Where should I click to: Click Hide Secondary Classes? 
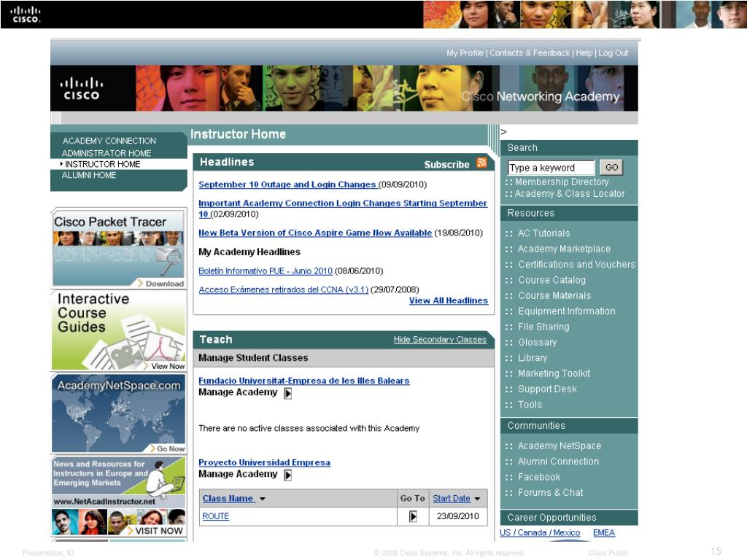pyautogui.click(x=440, y=340)
